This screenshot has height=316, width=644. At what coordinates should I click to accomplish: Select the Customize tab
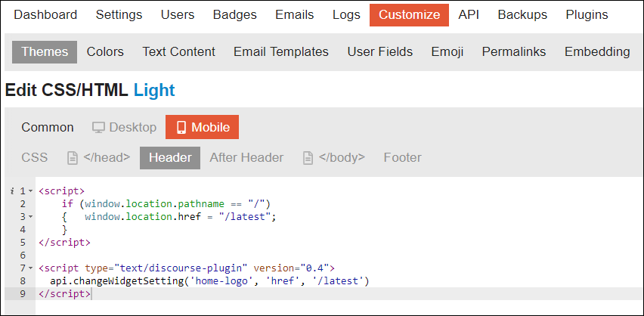409,15
